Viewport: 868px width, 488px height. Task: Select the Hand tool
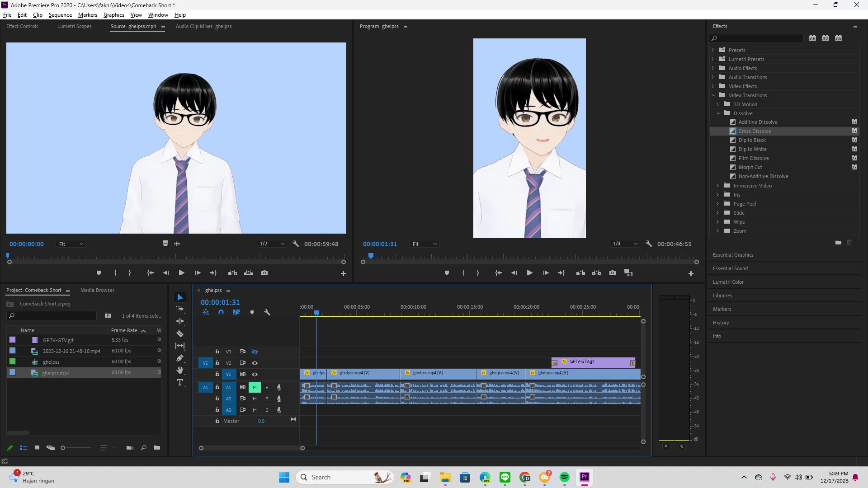click(180, 370)
